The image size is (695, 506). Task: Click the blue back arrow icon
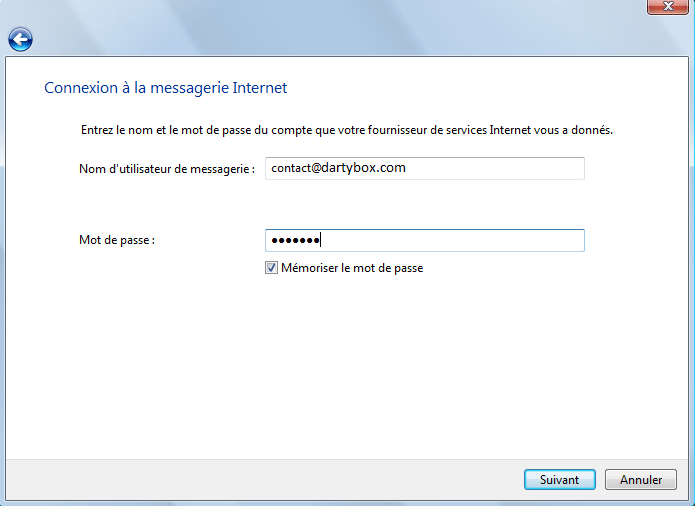tap(20, 39)
